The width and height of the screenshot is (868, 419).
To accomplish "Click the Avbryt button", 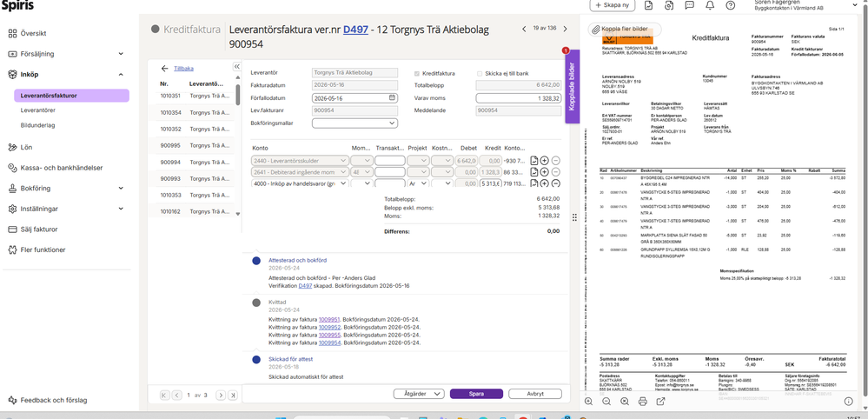I will [x=534, y=394].
